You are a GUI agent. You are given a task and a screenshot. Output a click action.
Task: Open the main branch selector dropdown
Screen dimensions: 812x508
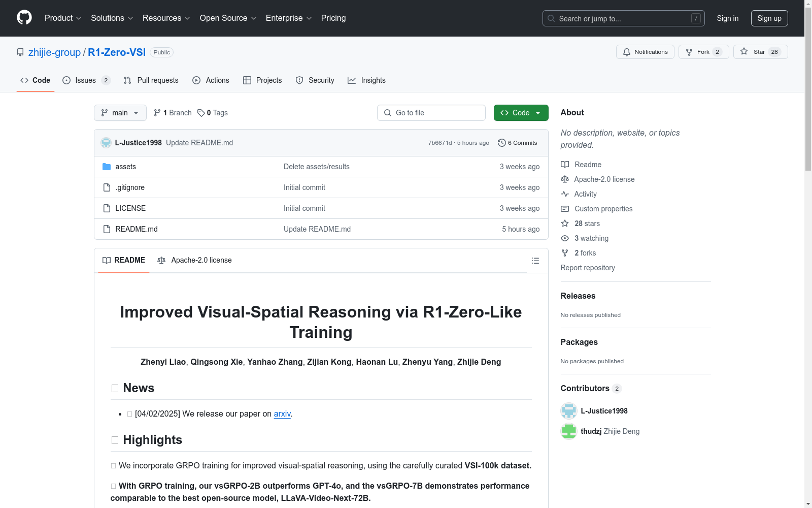120,113
